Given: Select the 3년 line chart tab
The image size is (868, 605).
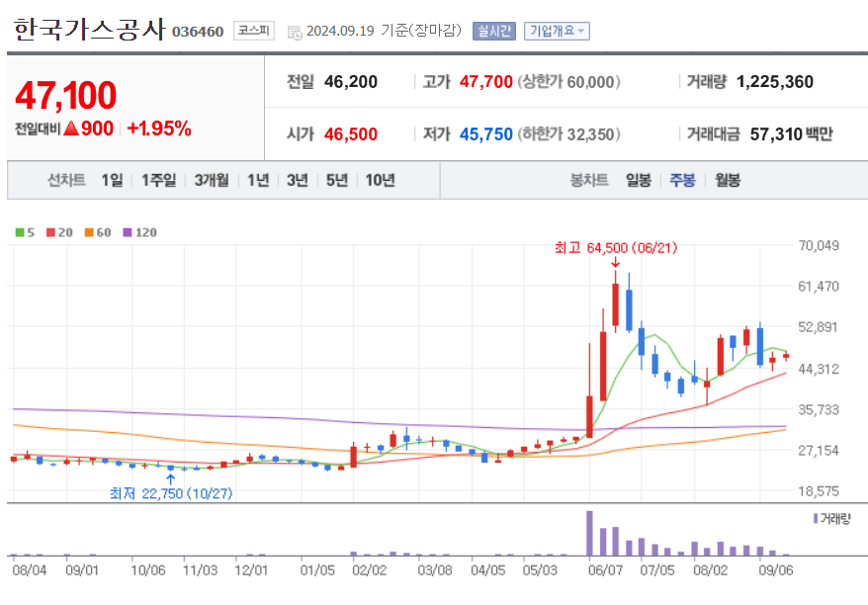Looking at the screenshot, I should [298, 180].
